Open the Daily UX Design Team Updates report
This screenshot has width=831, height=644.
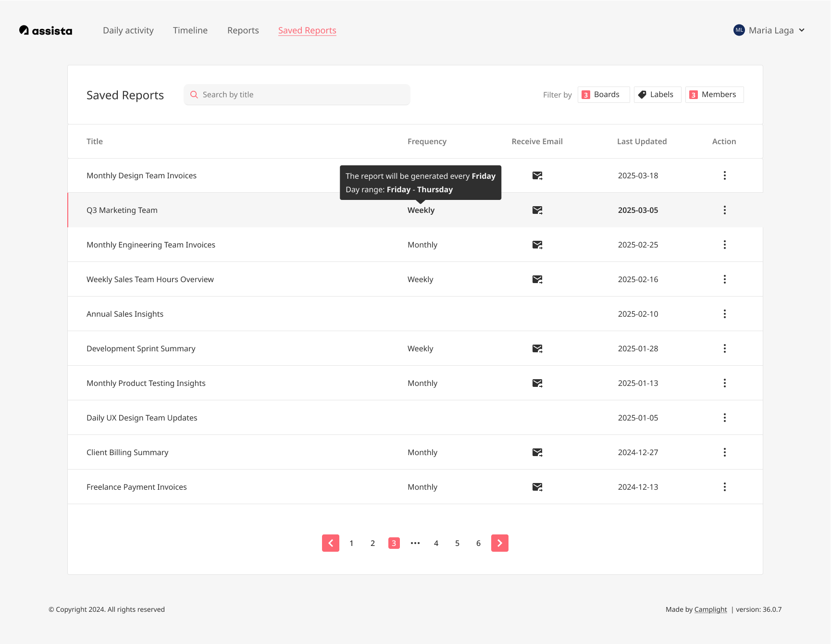[142, 418]
